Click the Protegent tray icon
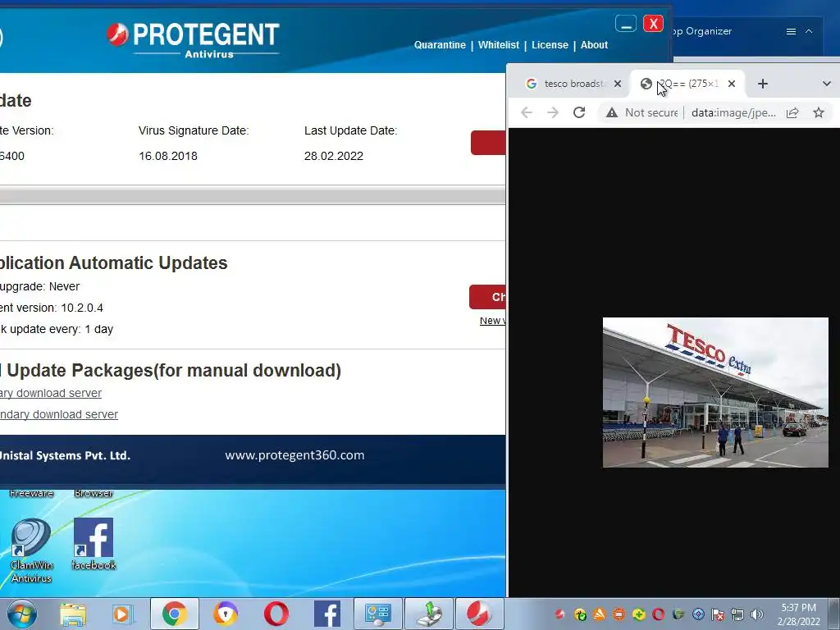Screen dimensions: 840x630 [559, 614]
